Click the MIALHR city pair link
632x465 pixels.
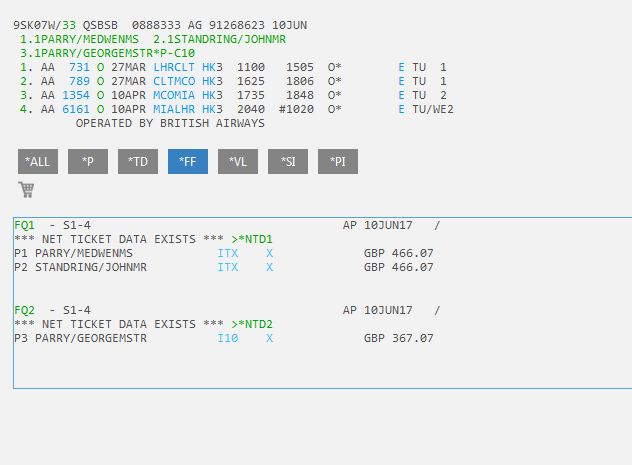point(174,109)
